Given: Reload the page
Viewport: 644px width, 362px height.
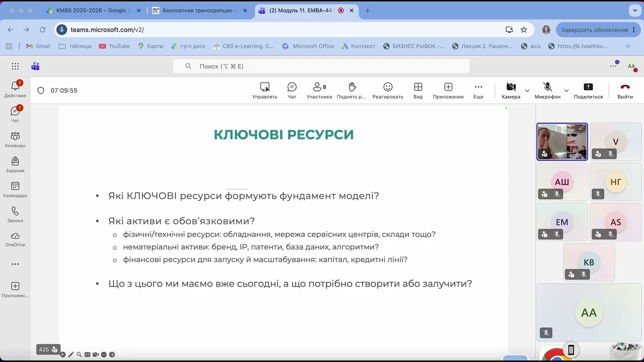Looking at the screenshot, I should tap(42, 30).
